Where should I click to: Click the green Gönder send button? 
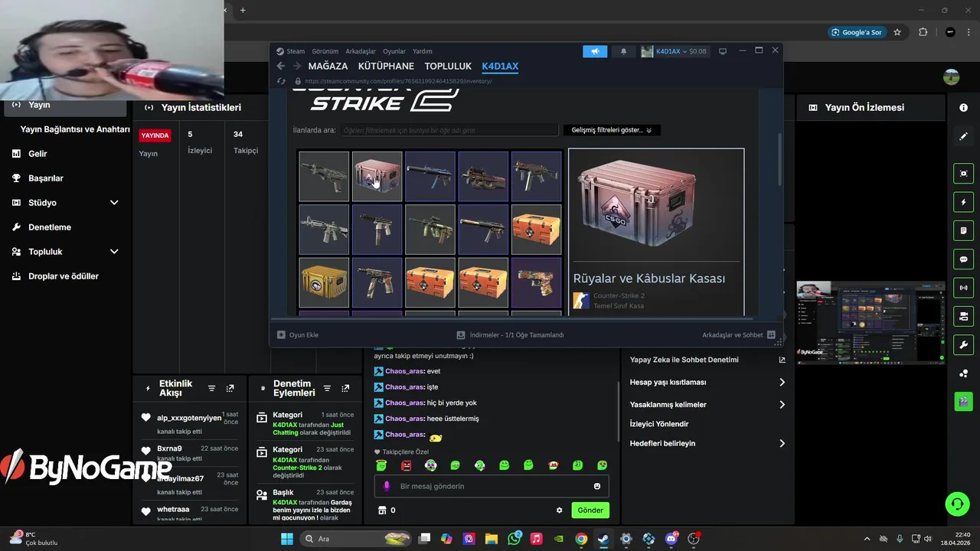click(x=590, y=510)
